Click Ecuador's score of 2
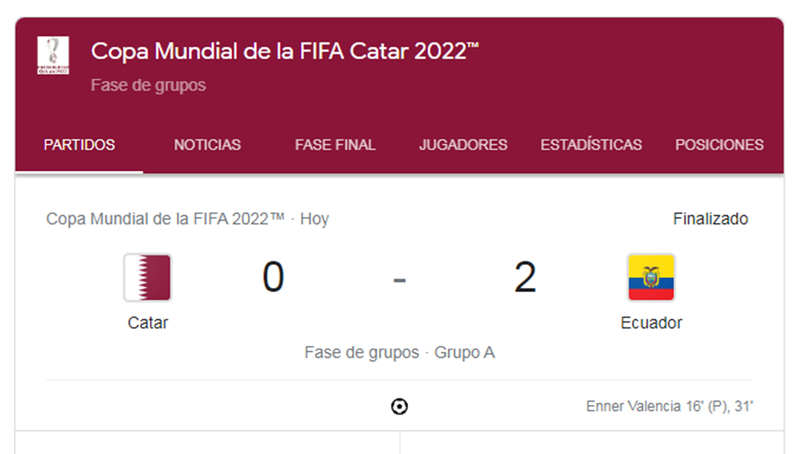Viewport: 800px width, 454px height. (x=525, y=277)
